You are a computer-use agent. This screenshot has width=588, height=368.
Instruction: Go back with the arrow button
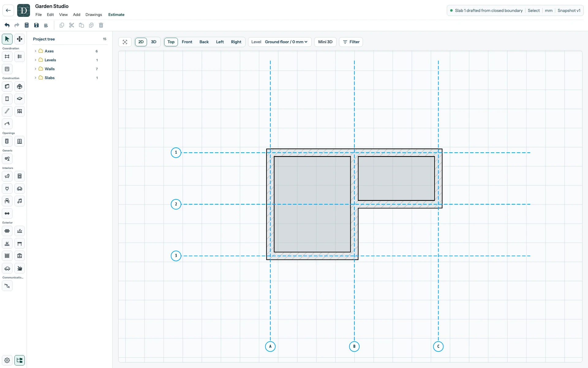8,10
